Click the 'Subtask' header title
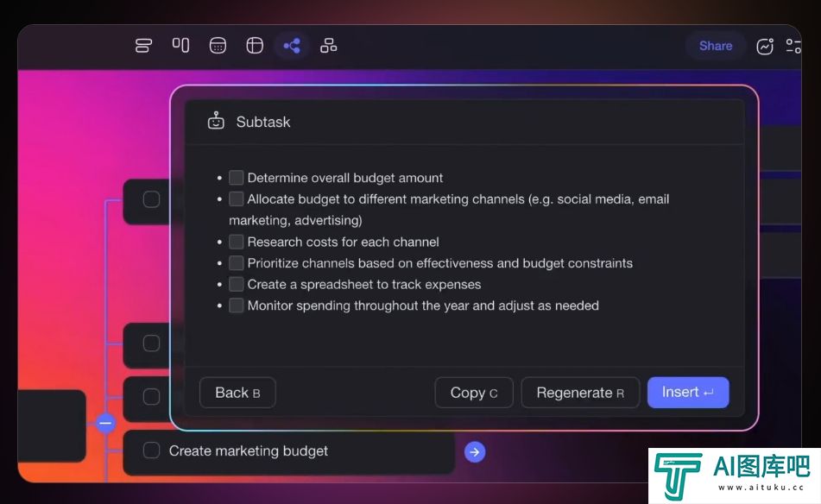The height and width of the screenshot is (504, 821). pos(262,122)
